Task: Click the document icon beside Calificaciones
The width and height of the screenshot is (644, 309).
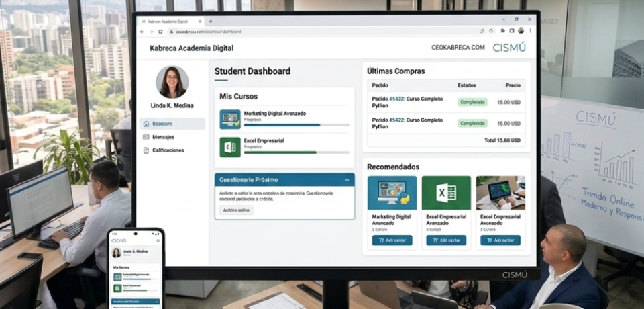Action: click(x=146, y=150)
